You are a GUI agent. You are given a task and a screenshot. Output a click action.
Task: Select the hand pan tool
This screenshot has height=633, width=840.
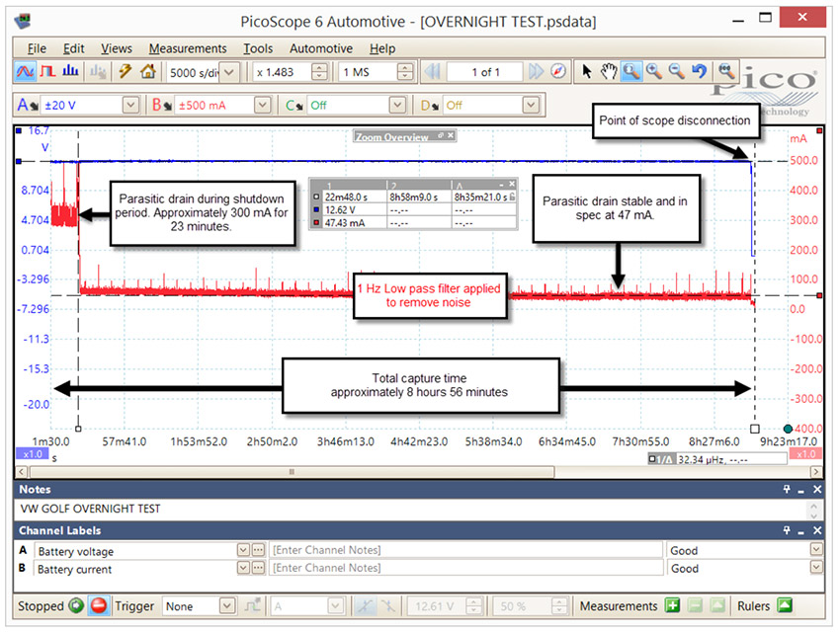(x=609, y=72)
